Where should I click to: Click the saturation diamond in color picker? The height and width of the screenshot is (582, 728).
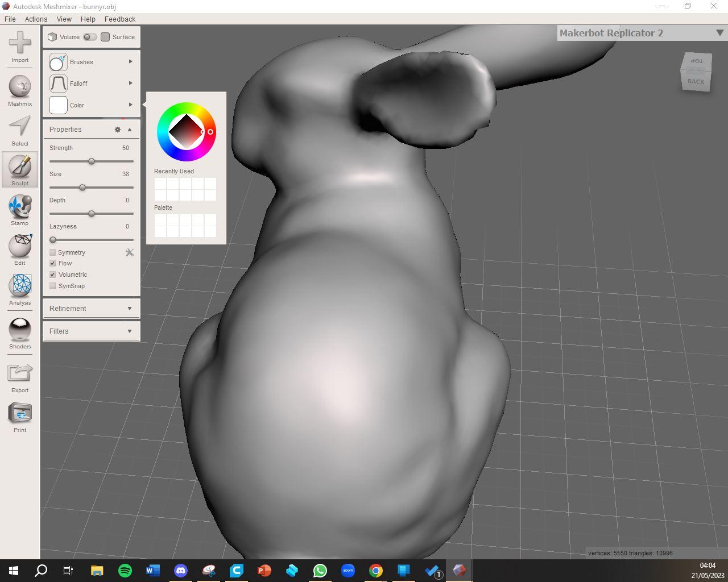(187, 132)
